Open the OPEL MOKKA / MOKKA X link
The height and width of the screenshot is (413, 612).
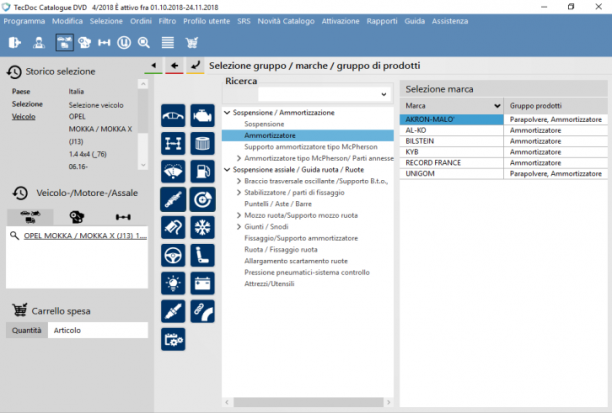(x=85, y=236)
